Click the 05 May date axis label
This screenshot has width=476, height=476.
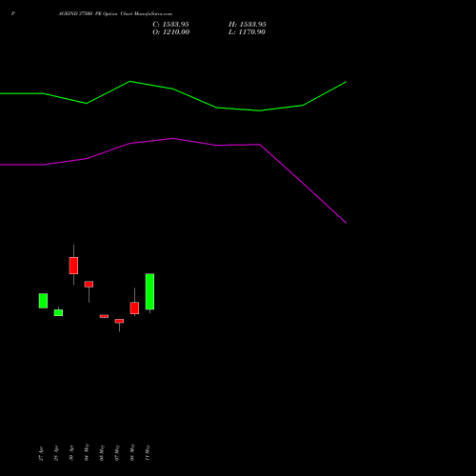[102, 452]
